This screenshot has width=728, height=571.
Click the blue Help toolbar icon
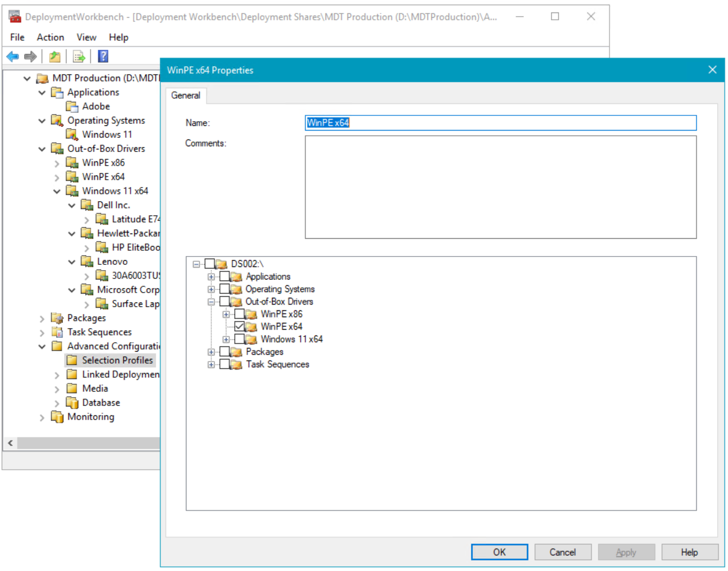[103, 56]
